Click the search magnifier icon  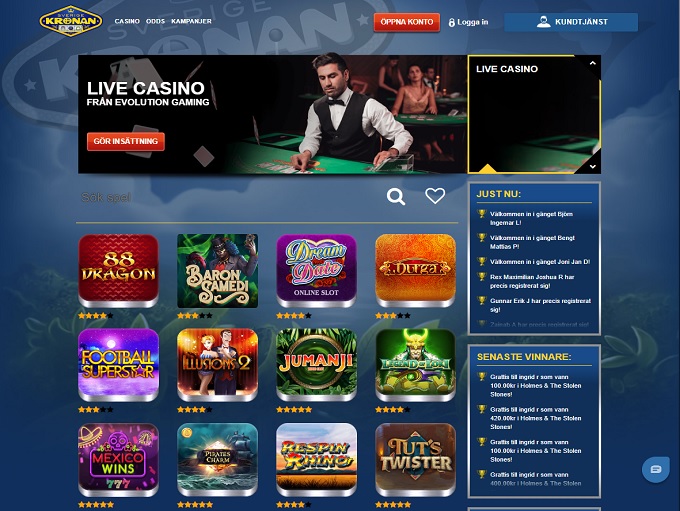click(x=396, y=197)
